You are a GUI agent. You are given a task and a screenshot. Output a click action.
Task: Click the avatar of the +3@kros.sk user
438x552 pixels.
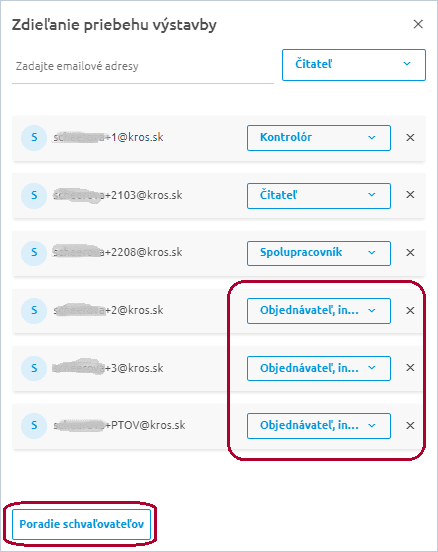coord(34,368)
